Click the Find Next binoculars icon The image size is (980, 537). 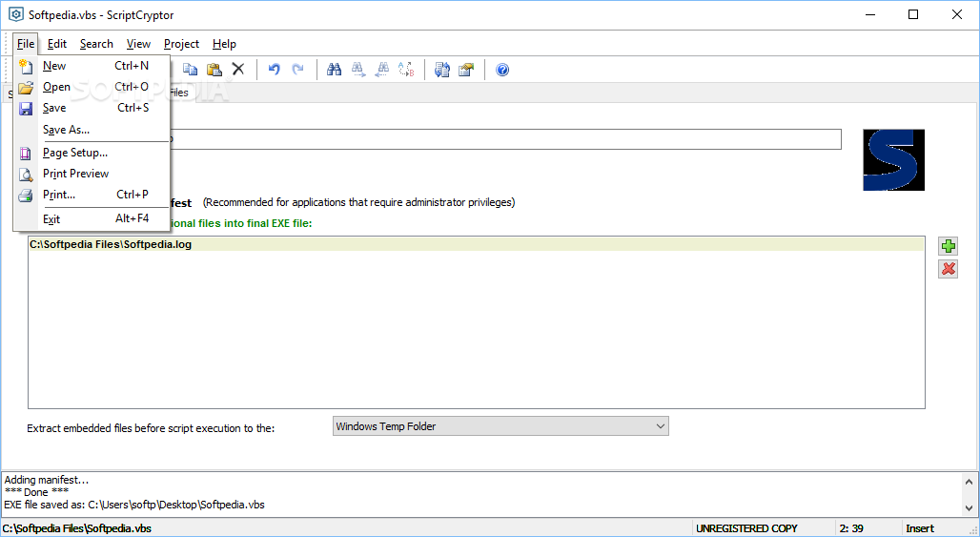point(358,70)
